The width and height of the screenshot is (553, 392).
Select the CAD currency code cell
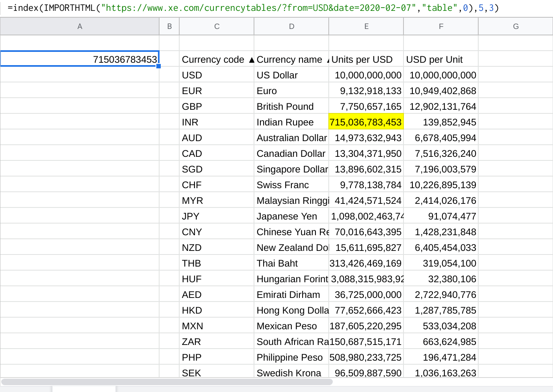[x=217, y=153]
